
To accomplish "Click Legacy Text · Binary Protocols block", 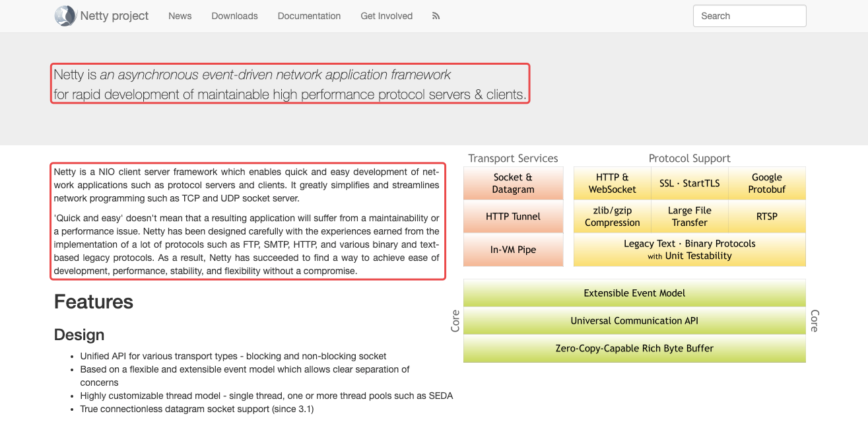I will 689,250.
